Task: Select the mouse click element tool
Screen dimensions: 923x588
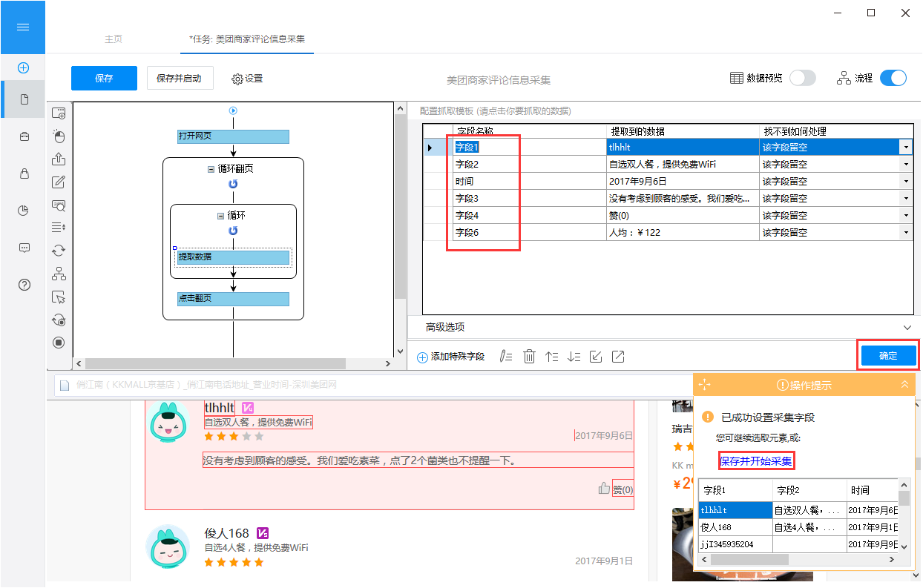Action: tap(59, 136)
